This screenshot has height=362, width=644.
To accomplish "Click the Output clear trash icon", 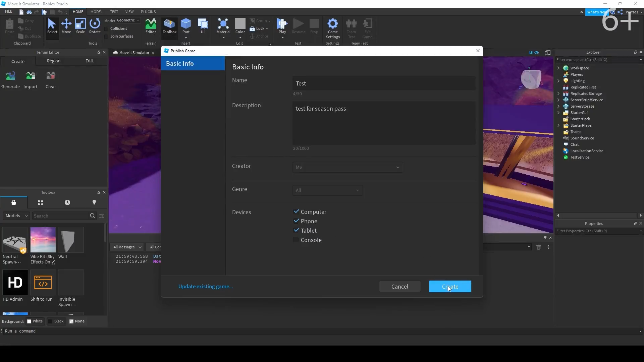I will [538, 247].
